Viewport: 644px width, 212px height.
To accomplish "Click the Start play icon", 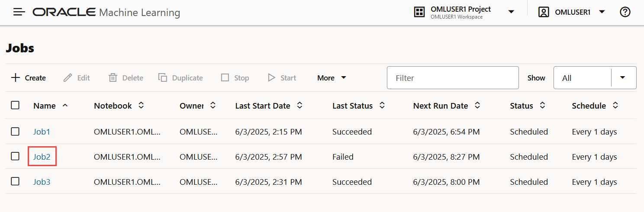I will click(x=271, y=78).
